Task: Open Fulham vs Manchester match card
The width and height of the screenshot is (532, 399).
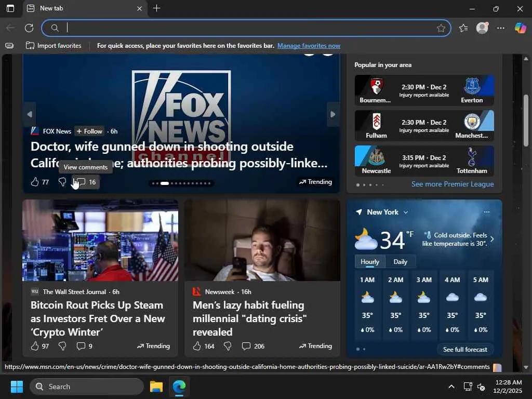Action: coord(424,126)
